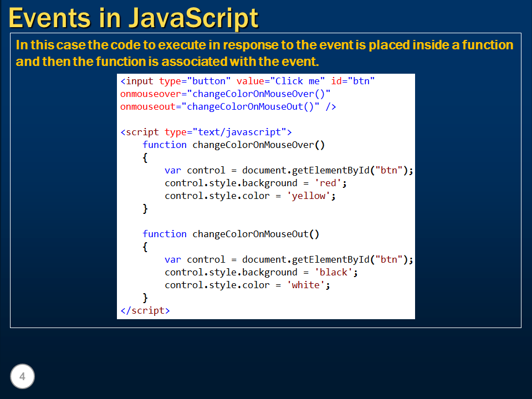532x399 pixels.
Task: Click the "function changeColorOnMouseOut()" declaration
Action: pos(231,234)
